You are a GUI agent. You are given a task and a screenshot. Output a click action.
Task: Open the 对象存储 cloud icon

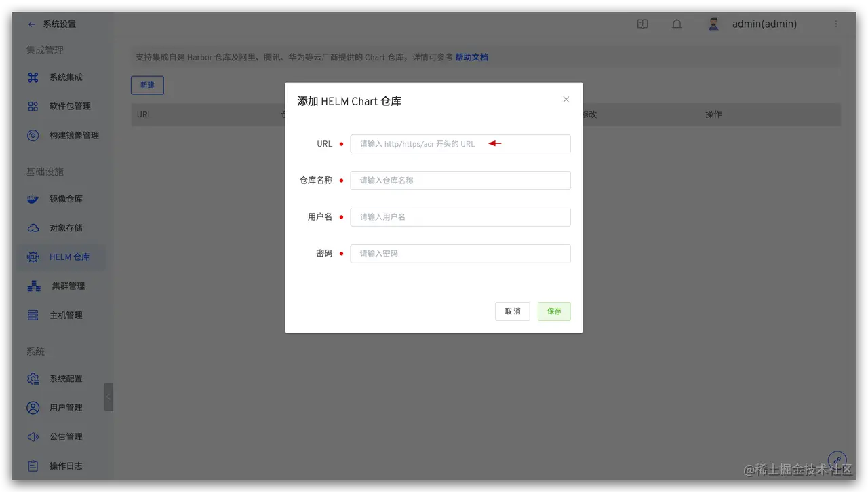[33, 228]
